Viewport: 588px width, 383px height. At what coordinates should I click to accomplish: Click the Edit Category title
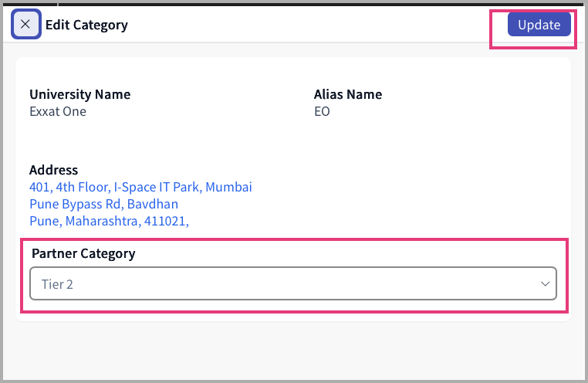(86, 25)
